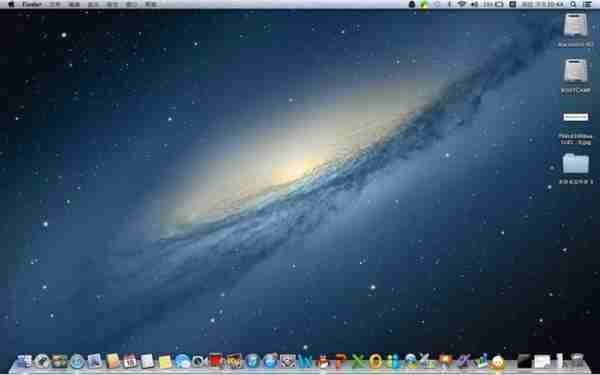Screen dimensions: 600x375
Task: Launch Safari compass icon in Dock
Action: [x=77, y=361]
